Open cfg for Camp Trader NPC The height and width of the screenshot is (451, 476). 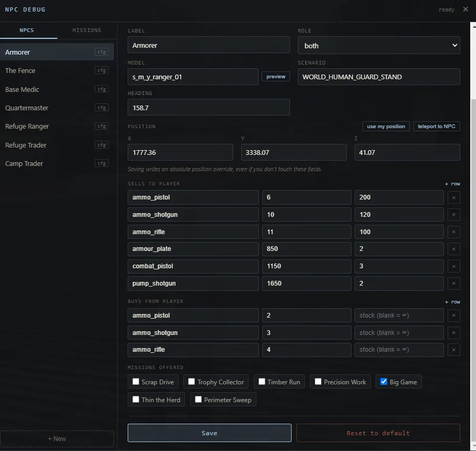tap(101, 163)
